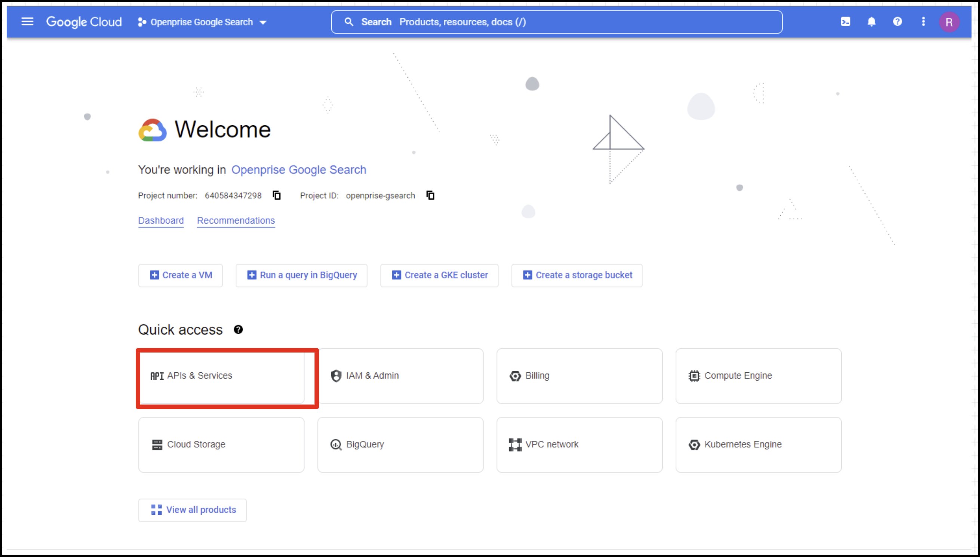Viewport: 980px width, 557px height.
Task: Open the BigQuery card
Action: pos(400,444)
